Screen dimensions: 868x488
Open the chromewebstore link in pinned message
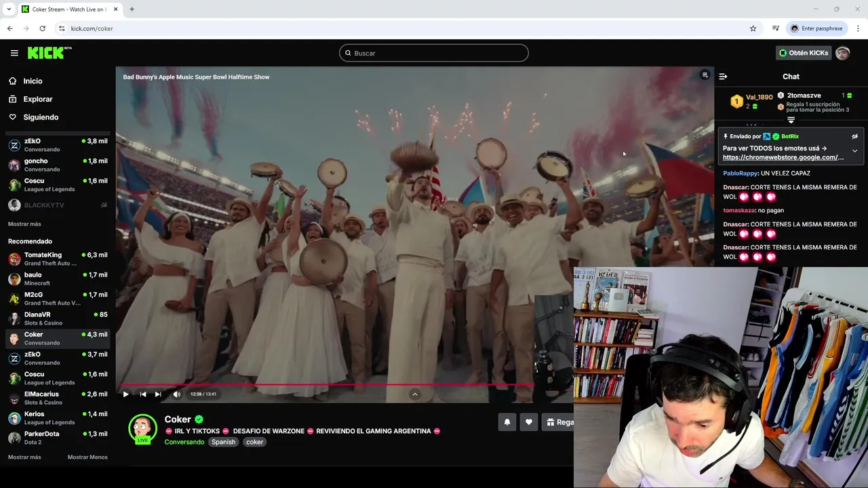783,157
